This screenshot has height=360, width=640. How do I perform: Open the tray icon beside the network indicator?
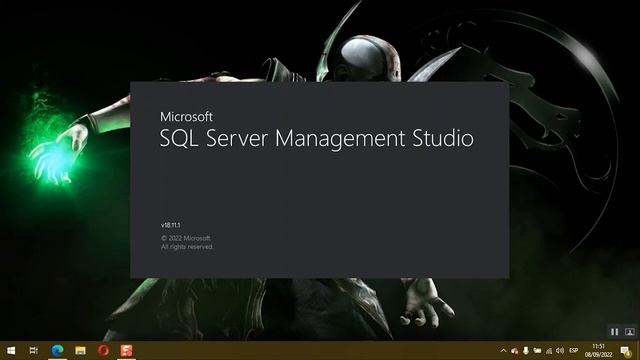pyautogui.click(x=538, y=351)
